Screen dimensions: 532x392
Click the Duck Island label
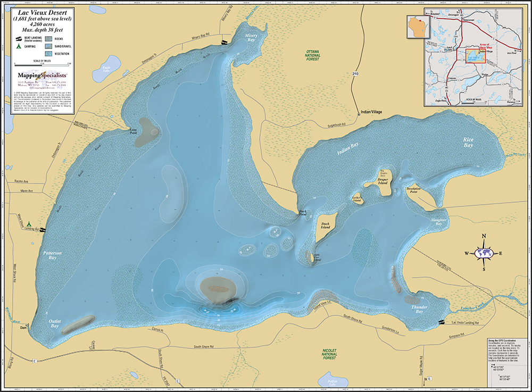pos(326,226)
